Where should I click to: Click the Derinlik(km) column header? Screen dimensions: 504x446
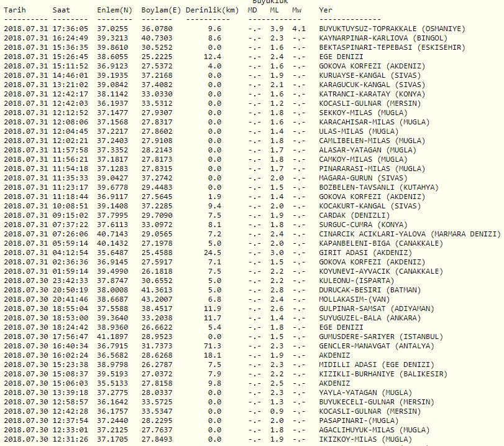point(212,11)
